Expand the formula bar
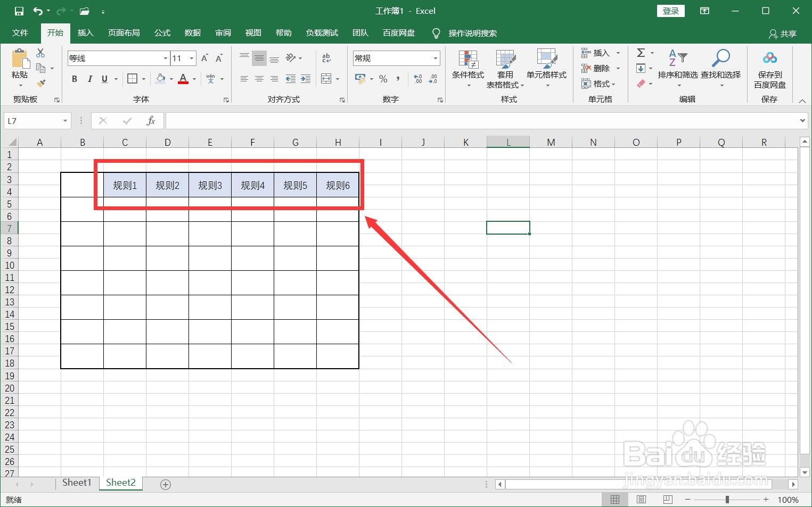This screenshot has width=812, height=507. tap(803, 121)
